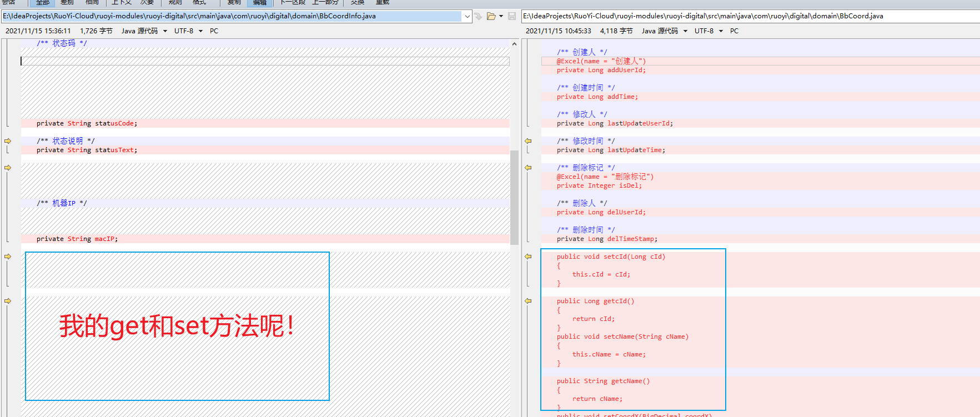Click line private Integer isDel;

(599, 185)
